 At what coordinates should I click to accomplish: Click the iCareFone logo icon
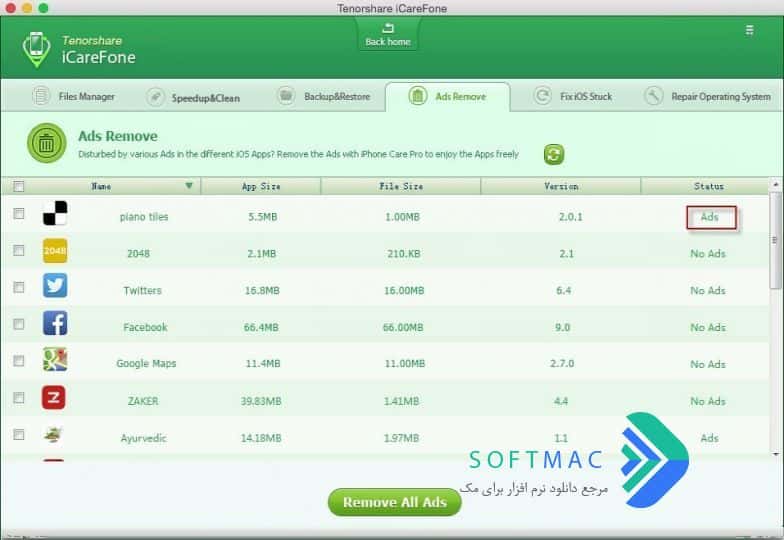click(36, 50)
